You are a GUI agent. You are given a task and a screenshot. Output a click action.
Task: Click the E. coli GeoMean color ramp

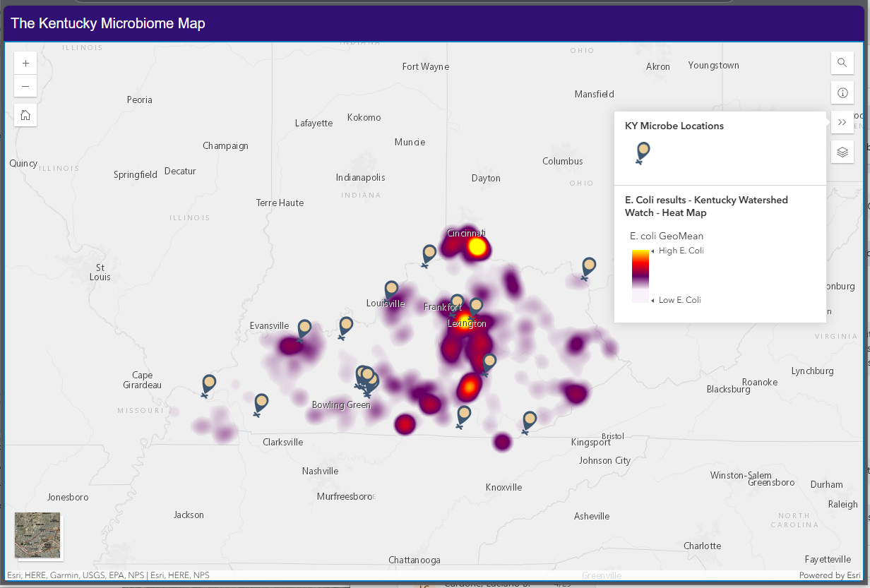(x=640, y=275)
